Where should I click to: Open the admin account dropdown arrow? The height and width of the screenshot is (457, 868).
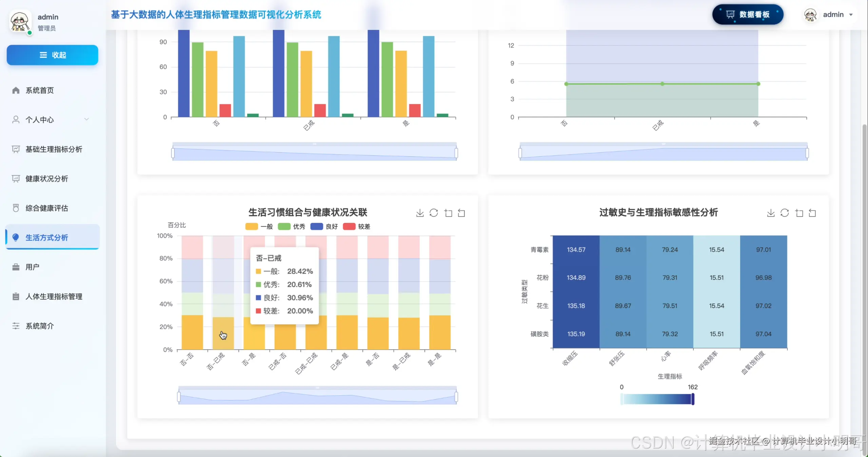tap(851, 15)
